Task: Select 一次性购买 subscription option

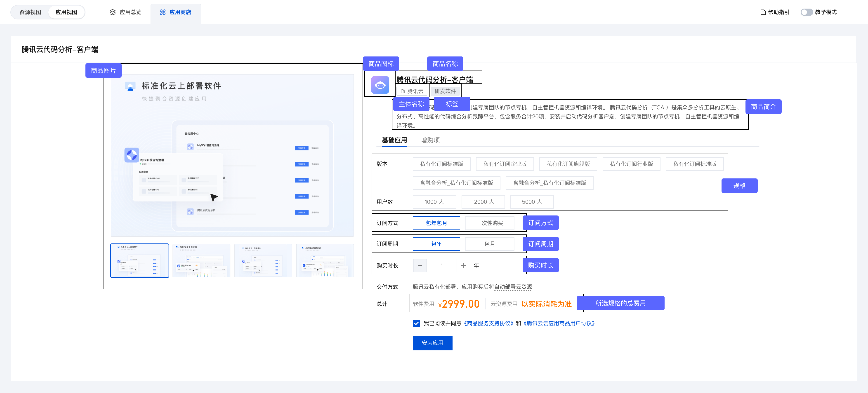Action: click(x=489, y=223)
